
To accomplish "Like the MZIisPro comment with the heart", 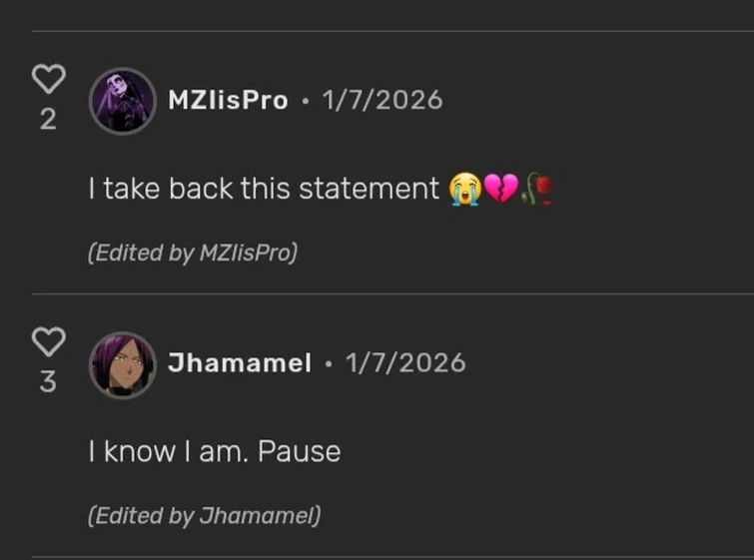I will pos(48,79).
